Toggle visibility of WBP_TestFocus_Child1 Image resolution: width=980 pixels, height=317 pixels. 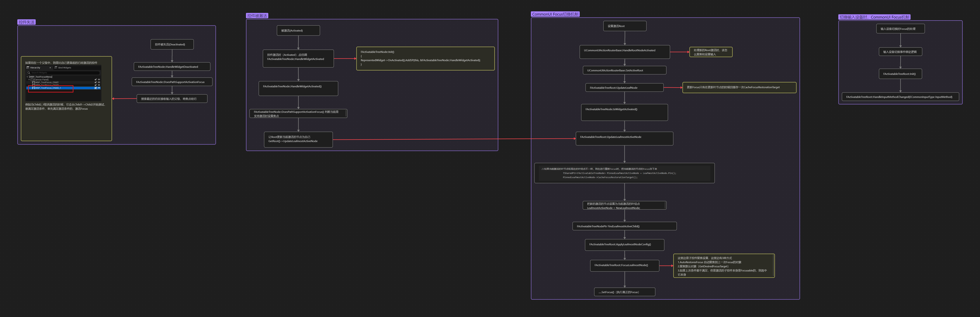(99, 82)
